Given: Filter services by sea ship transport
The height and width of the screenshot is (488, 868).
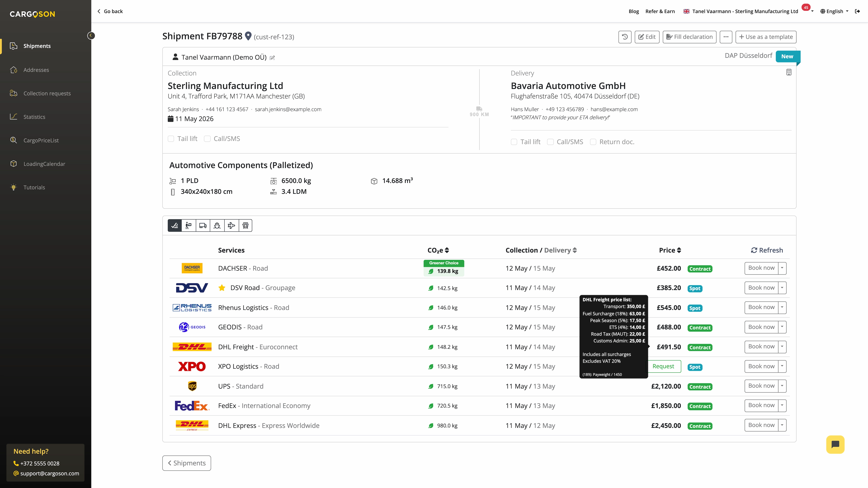Looking at the screenshot, I should [x=217, y=225].
